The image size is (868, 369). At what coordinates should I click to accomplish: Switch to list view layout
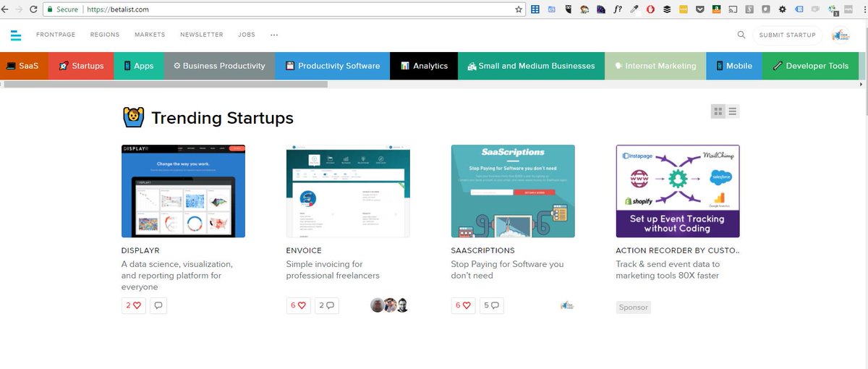pos(733,111)
